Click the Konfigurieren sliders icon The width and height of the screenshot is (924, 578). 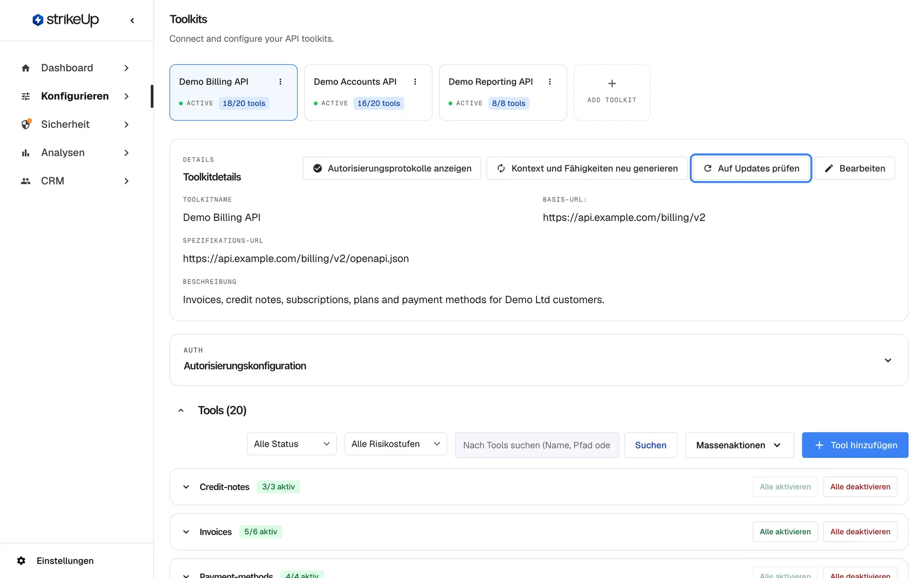coord(26,96)
